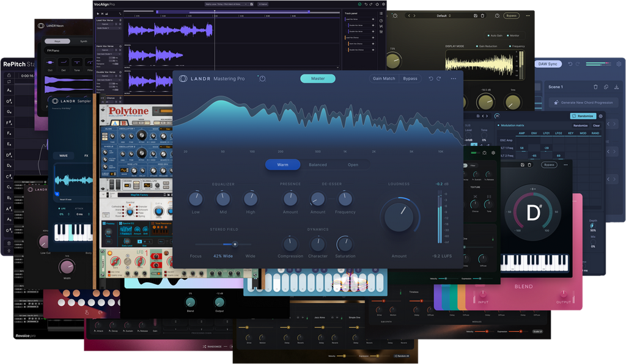Click the Master button in Mastering Pro

pyautogui.click(x=318, y=79)
